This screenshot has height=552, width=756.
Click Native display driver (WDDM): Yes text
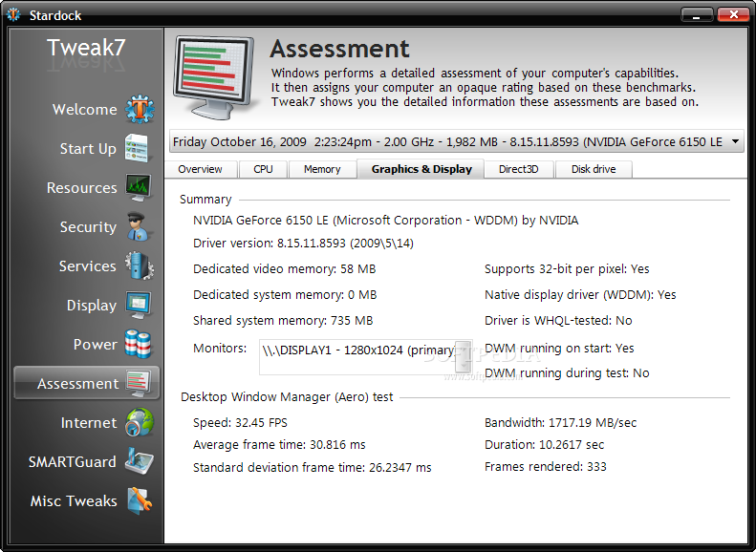click(x=580, y=295)
